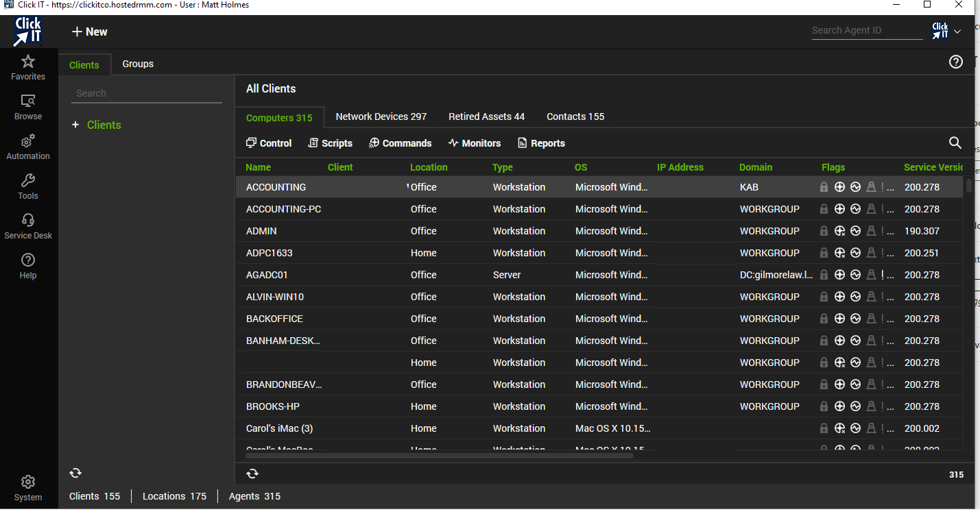The image size is (980, 514).
Task: Click the pulse flag in AGADC01 row
Action: 855,275
